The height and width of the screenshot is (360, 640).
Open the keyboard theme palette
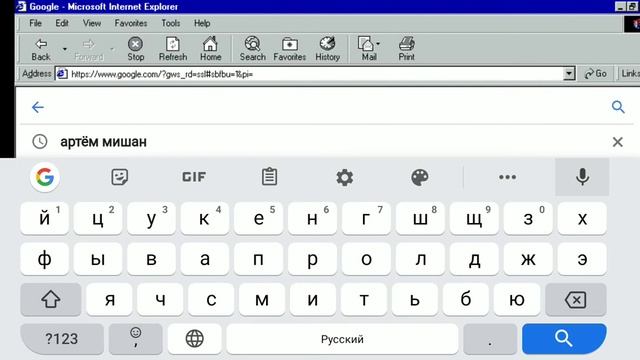419,178
